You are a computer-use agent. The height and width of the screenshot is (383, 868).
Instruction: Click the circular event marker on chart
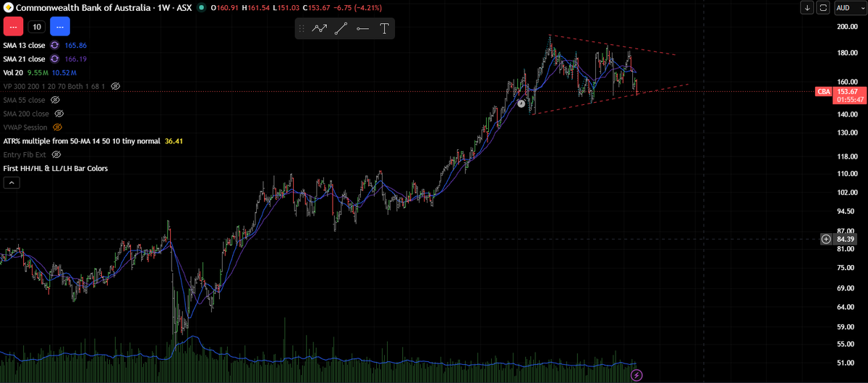click(x=521, y=104)
